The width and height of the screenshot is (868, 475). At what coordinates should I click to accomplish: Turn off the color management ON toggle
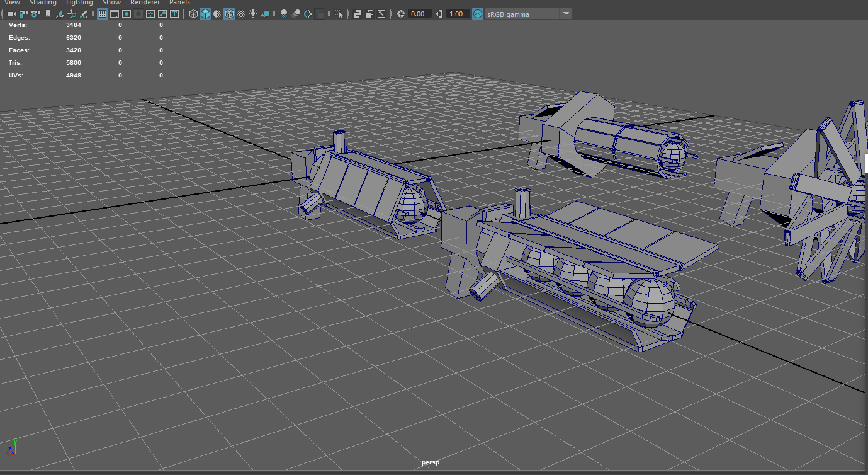click(x=477, y=13)
